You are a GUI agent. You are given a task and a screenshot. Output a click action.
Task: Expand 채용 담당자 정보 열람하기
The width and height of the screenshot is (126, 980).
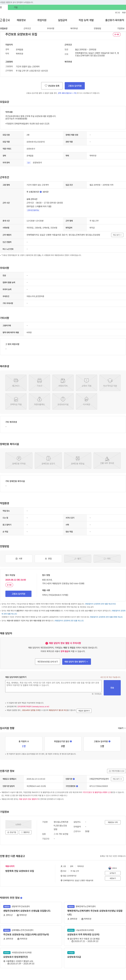click(76, 662)
